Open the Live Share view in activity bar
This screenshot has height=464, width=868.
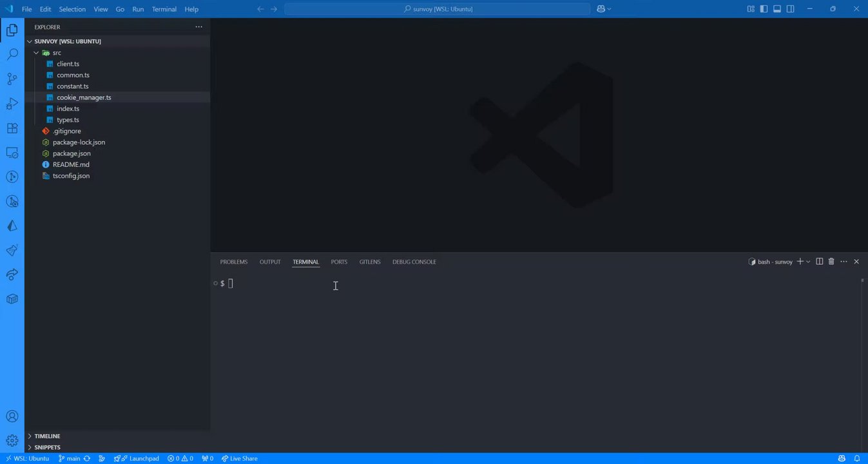pyautogui.click(x=12, y=275)
